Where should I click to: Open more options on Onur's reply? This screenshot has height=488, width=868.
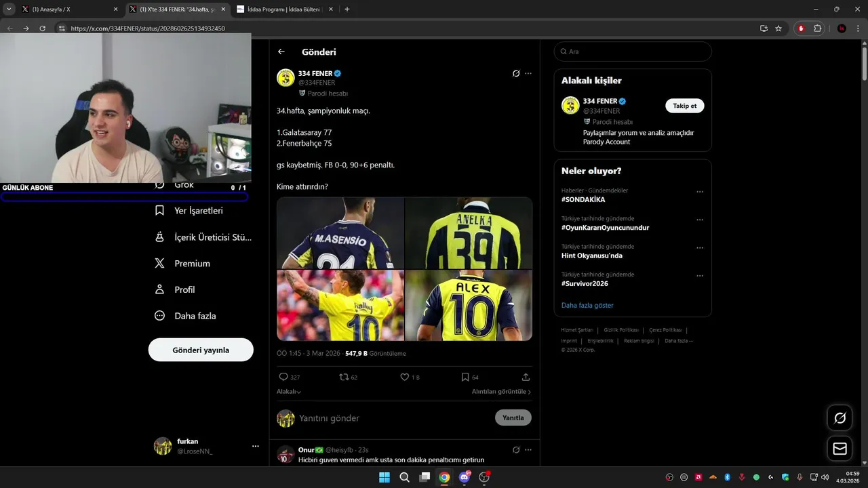pos(528,449)
